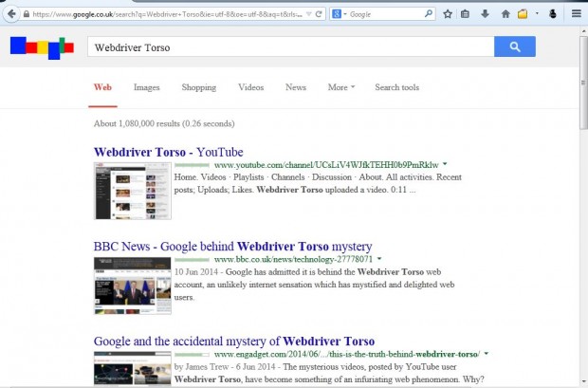This screenshot has width=588, height=388.
Task: Click the BBC News result thumbnail
Action: point(132,285)
